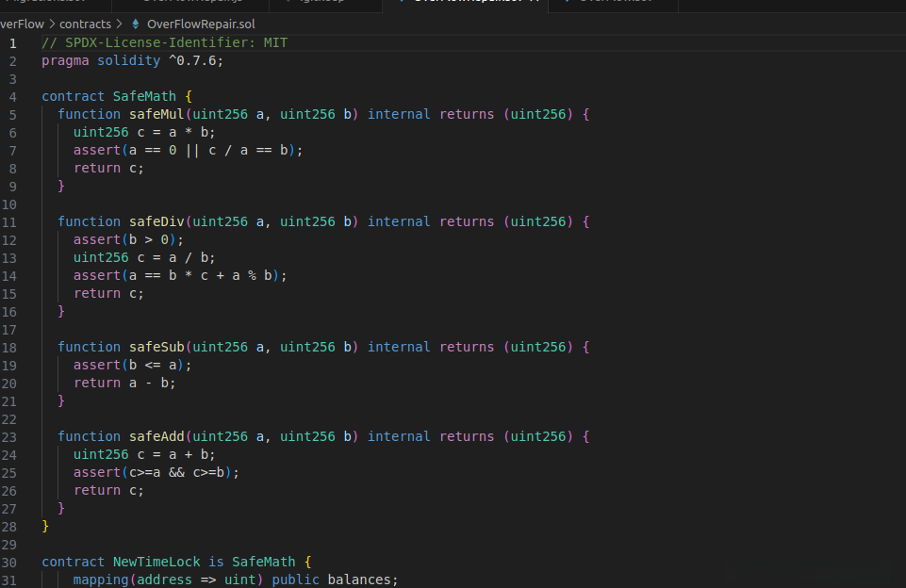906x588 pixels.
Task: Click 'return c;' on line 15
Action: pos(108,293)
